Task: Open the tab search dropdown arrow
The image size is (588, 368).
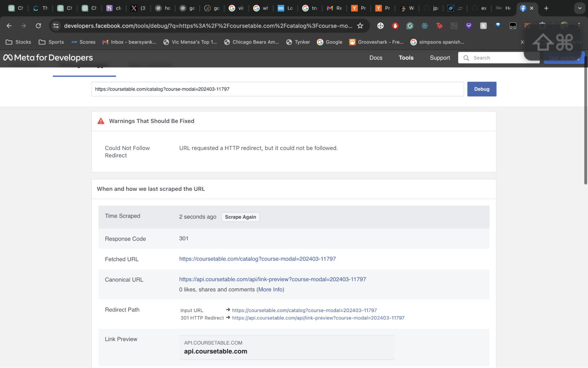Action: click(x=579, y=8)
